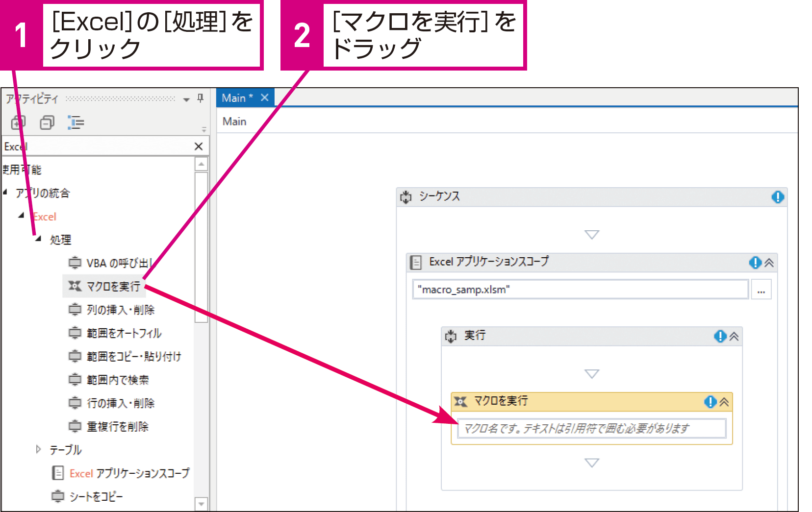Click the 範囲をコピー・貼り付け activity icon
Screen dimensions: 812x512
pyautogui.click(x=75, y=356)
